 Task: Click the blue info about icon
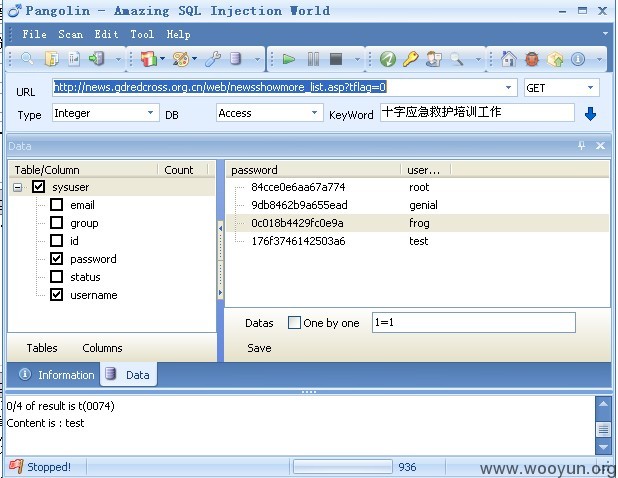coord(578,60)
